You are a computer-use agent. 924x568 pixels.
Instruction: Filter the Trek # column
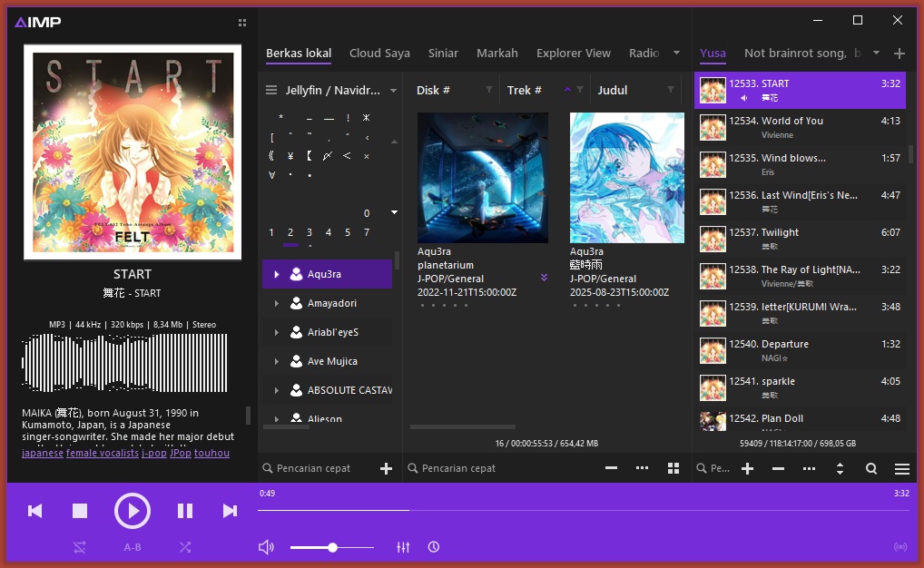pyautogui.click(x=580, y=90)
